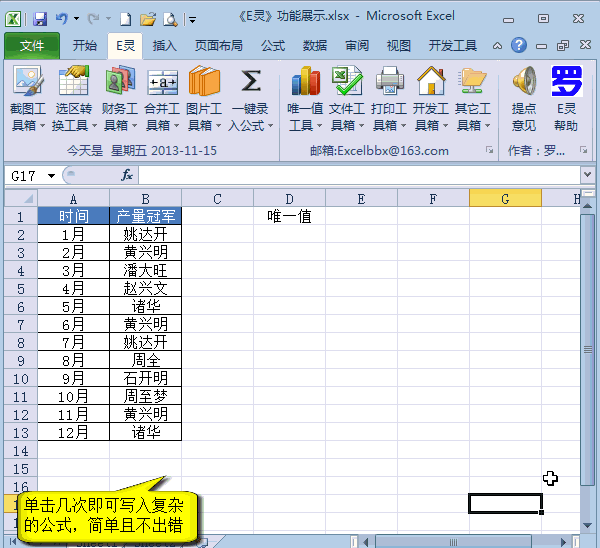
Task: Switch to the 插入 ribbon tab
Action: click(x=165, y=45)
